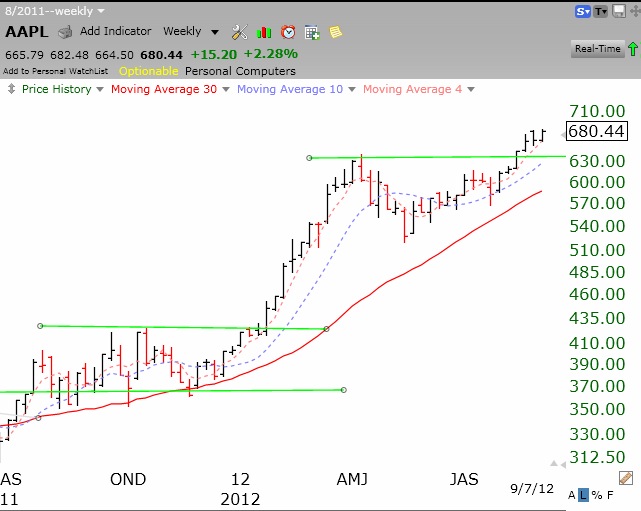The width and height of the screenshot is (641, 511).
Task: Click the Add Indicator button
Action: tap(115, 31)
